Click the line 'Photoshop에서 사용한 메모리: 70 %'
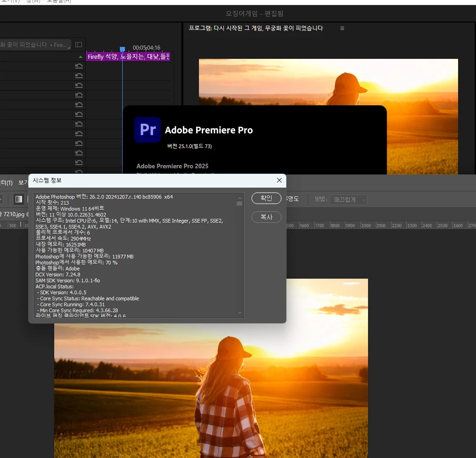Screen dimensions: 476x458 click(76, 263)
